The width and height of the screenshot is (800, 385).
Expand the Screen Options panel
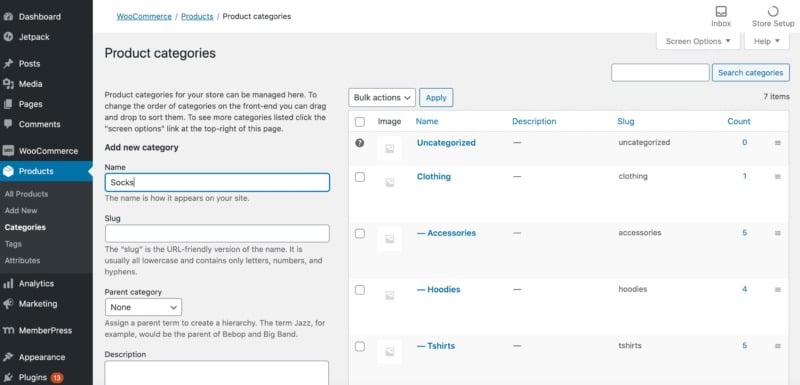coord(698,41)
